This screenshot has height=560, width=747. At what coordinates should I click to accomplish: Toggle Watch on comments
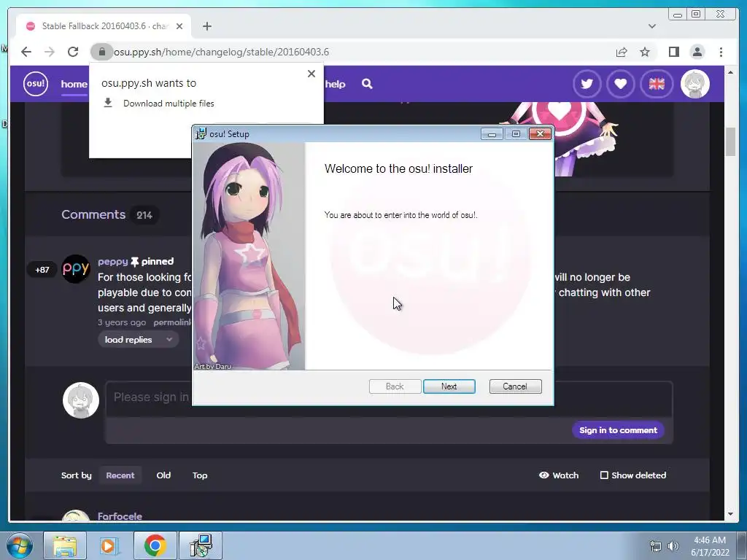[x=558, y=475]
